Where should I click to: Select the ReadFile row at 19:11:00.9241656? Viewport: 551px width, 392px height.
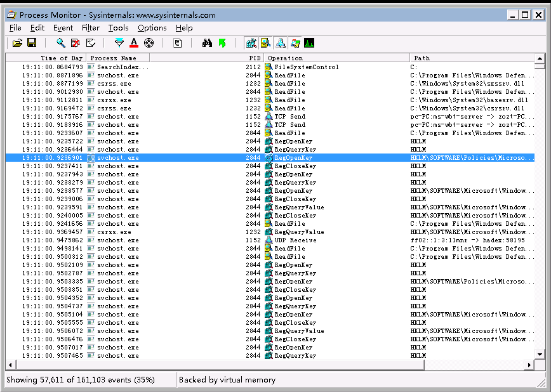click(x=270, y=223)
